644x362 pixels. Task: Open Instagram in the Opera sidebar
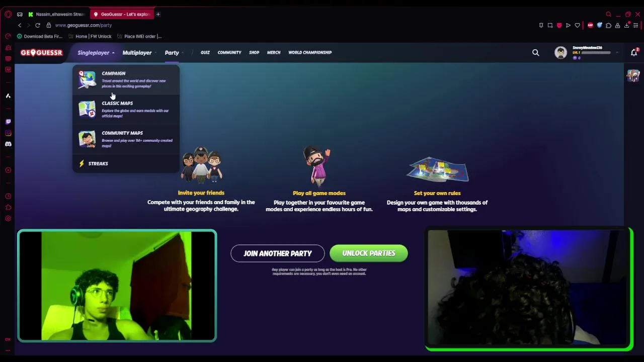pos(8,133)
